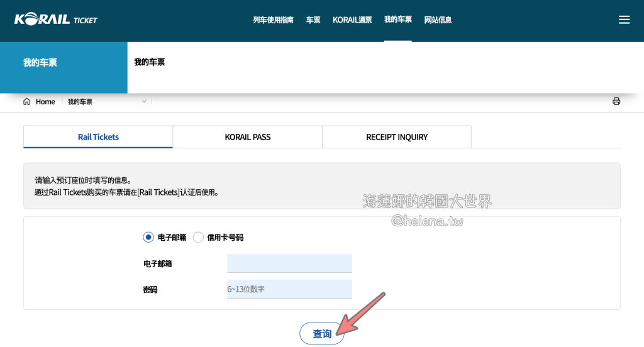Switch to RECEIPT INQUIRY tab

397,137
